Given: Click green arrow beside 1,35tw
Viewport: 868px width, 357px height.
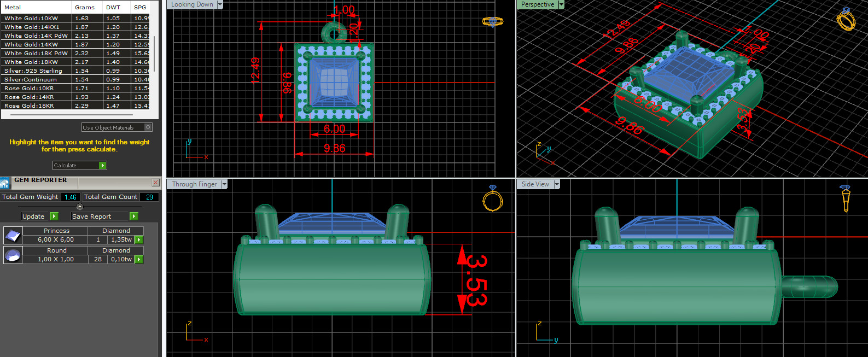Looking at the screenshot, I should tap(139, 239).
